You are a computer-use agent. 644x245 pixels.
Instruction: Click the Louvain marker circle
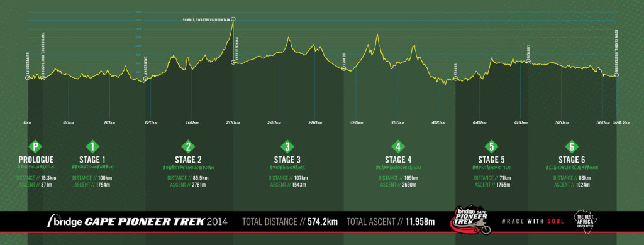click(x=528, y=61)
